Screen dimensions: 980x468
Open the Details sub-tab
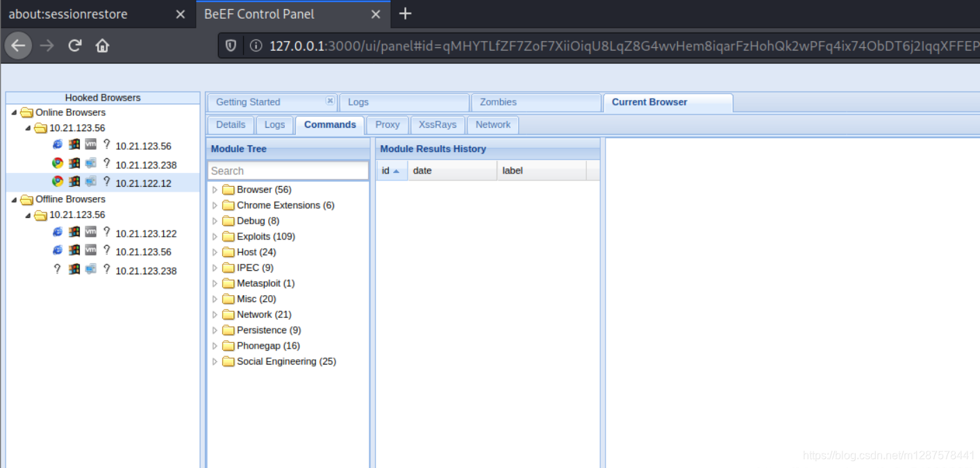pos(231,125)
